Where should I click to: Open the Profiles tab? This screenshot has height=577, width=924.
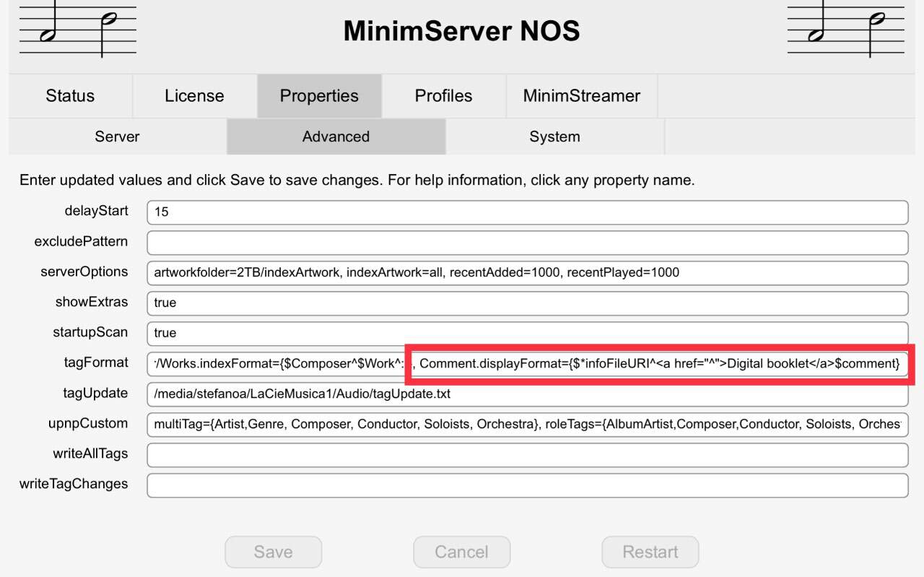(443, 96)
